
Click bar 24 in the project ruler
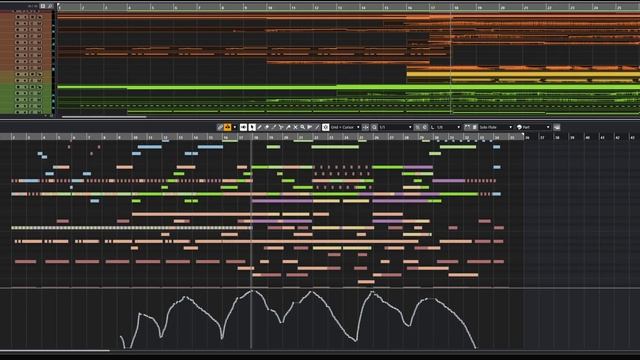596,7
